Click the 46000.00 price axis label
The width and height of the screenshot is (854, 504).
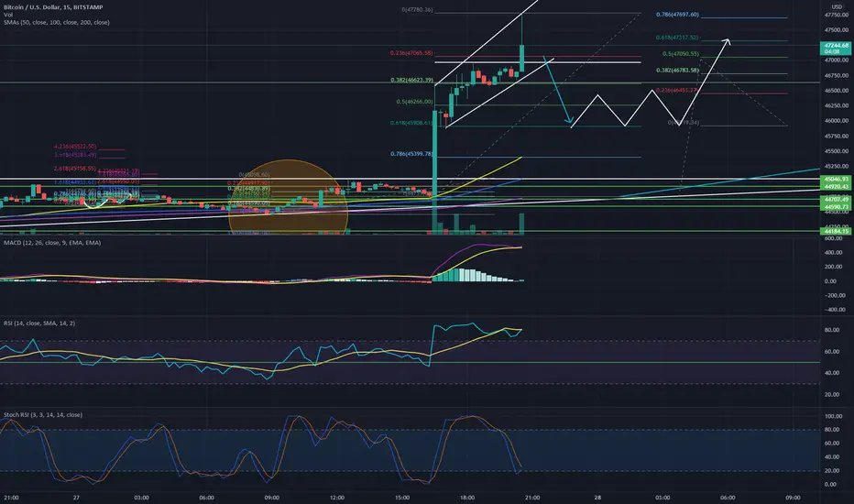tap(836, 121)
